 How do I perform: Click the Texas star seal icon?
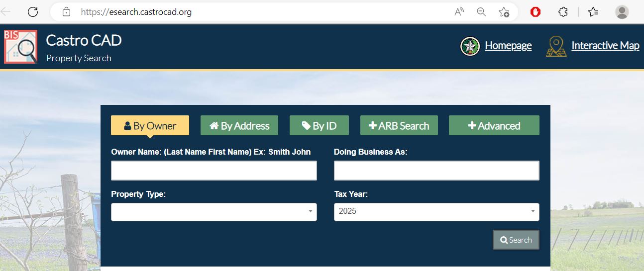470,46
